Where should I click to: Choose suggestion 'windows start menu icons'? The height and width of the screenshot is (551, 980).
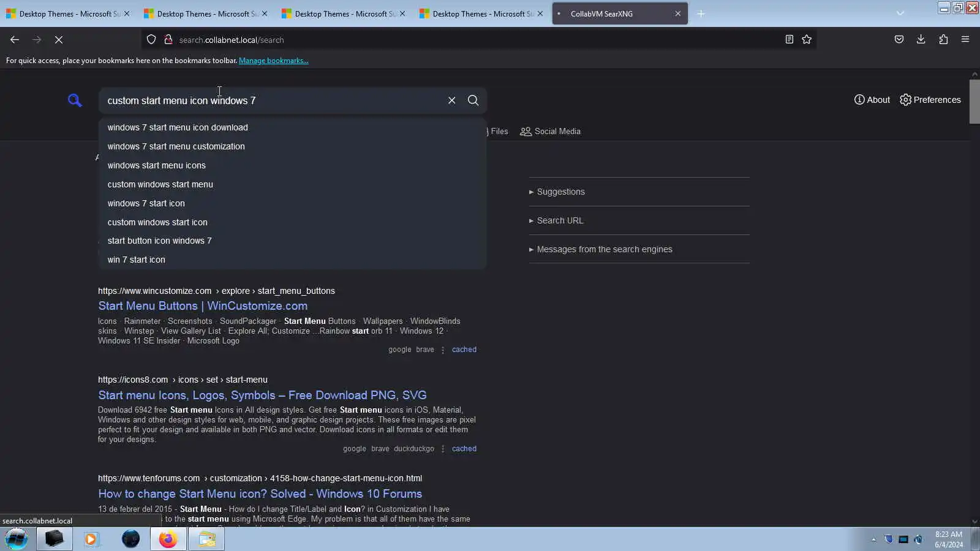point(292,165)
